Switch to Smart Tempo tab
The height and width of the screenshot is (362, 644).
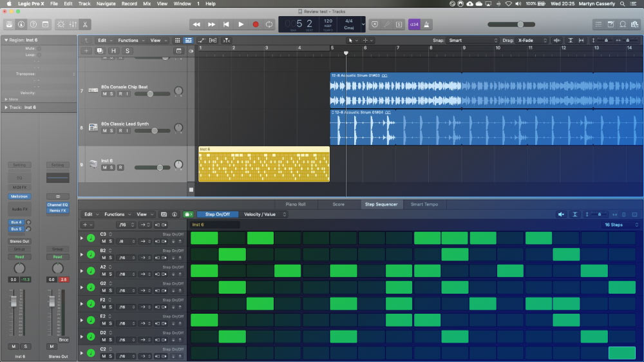click(x=424, y=204)
